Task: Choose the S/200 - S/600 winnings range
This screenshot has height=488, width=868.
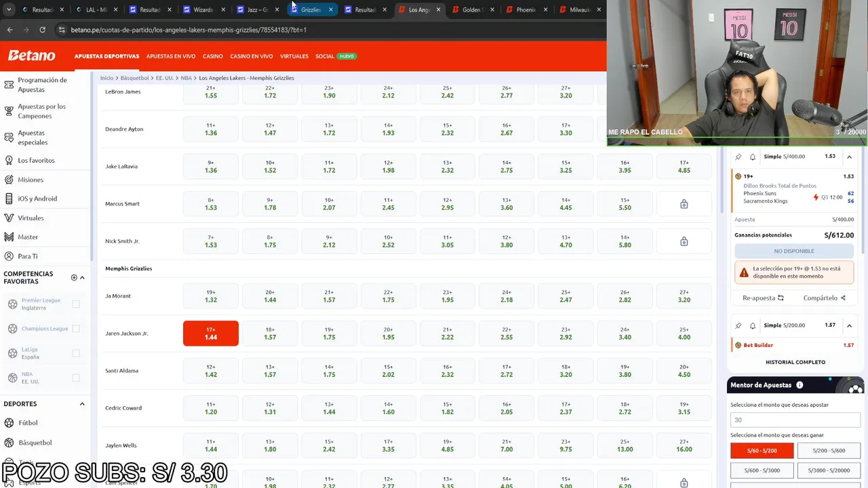Action: (829, 451)
